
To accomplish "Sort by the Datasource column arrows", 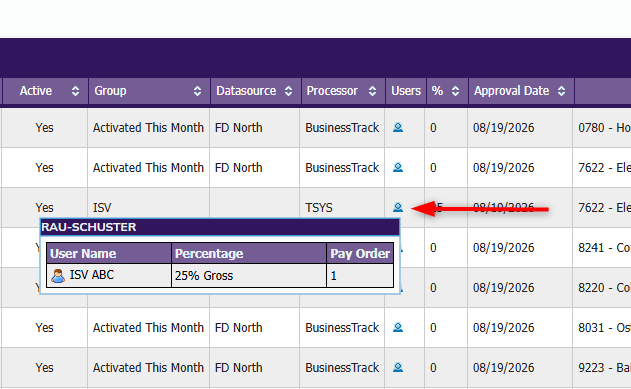I will pyautogui.click(x=288, y=91).
